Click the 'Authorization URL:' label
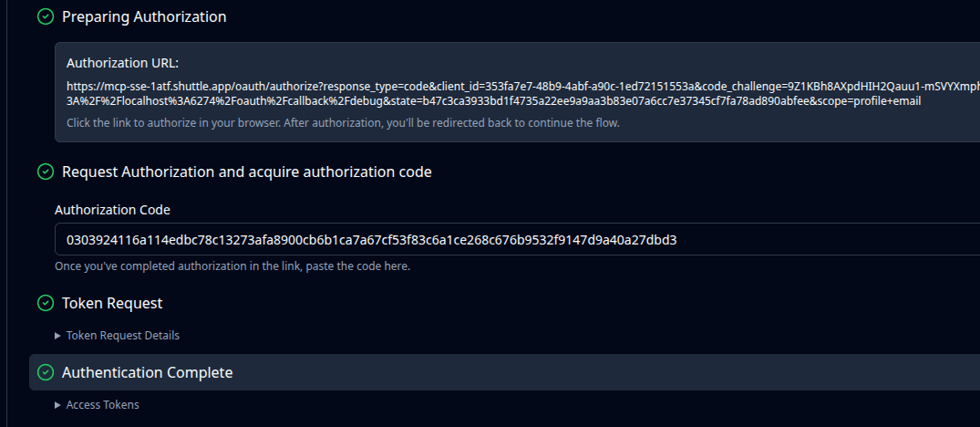The image size is (980, 427). point(122,63)
